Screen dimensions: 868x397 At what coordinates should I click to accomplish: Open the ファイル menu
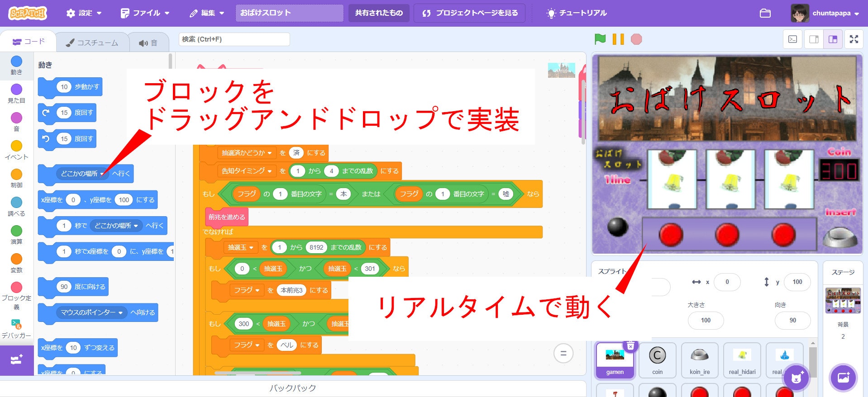[145, 13]
